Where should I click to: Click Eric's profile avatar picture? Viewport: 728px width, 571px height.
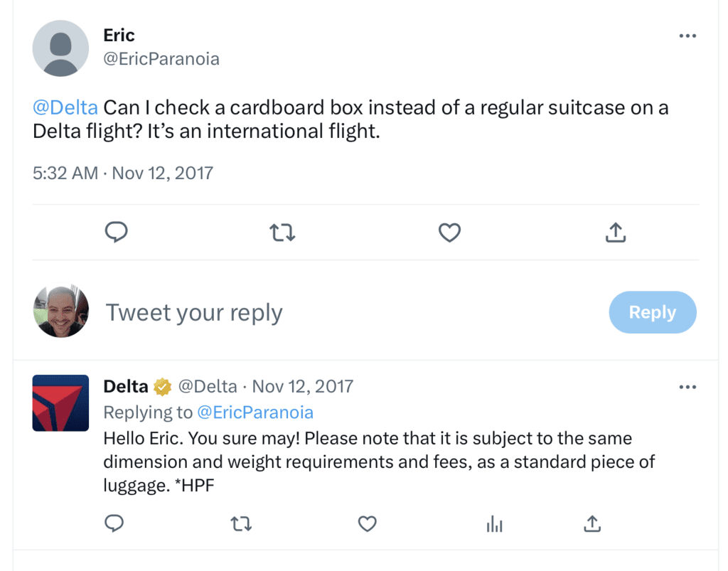60,48
